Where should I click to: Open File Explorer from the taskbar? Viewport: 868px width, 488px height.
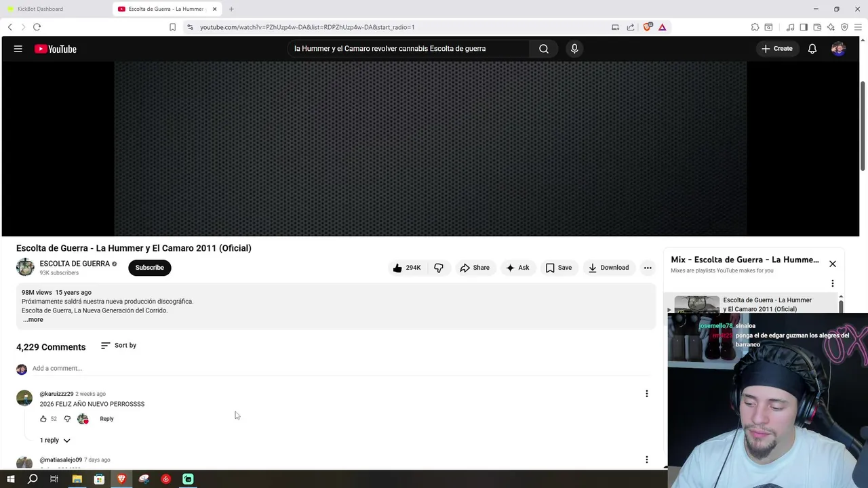click(77, 479)
